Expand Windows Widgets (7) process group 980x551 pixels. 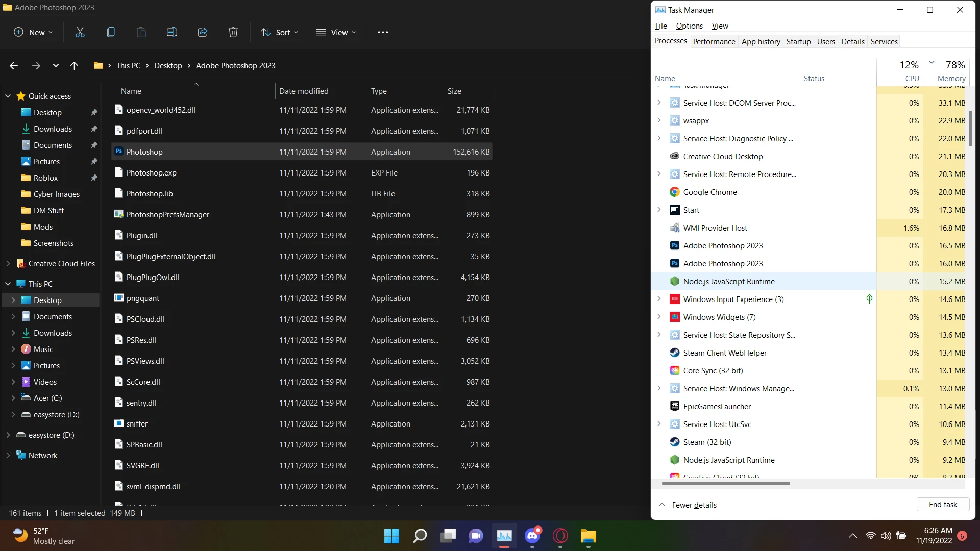[659, 317]
